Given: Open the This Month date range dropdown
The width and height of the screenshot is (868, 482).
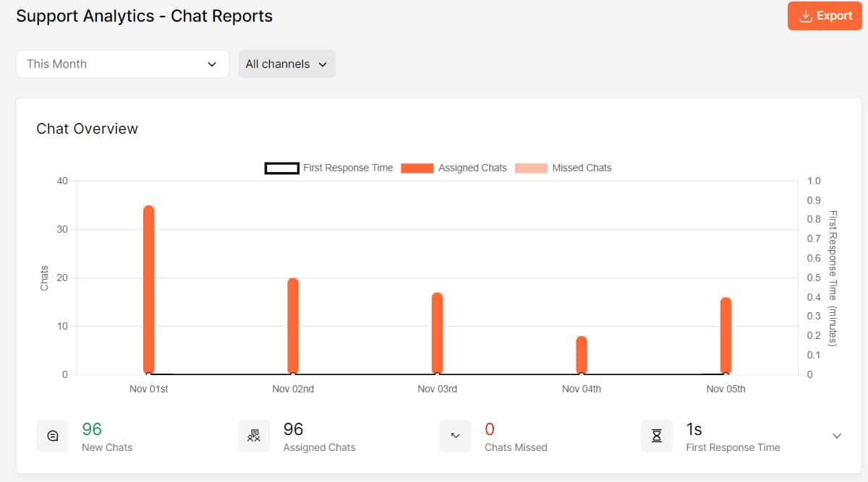Looking at the screenshot, I should [122, 64].
